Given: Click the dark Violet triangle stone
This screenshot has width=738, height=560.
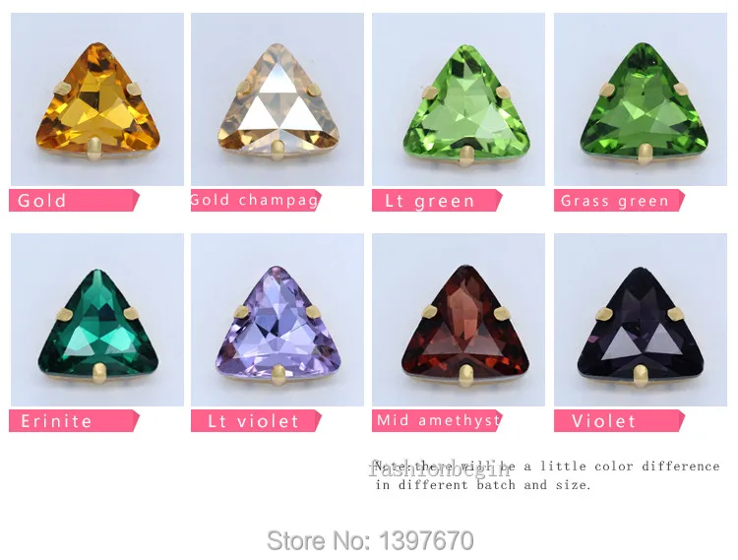Looking at the screenshot, I should (641, 320).
